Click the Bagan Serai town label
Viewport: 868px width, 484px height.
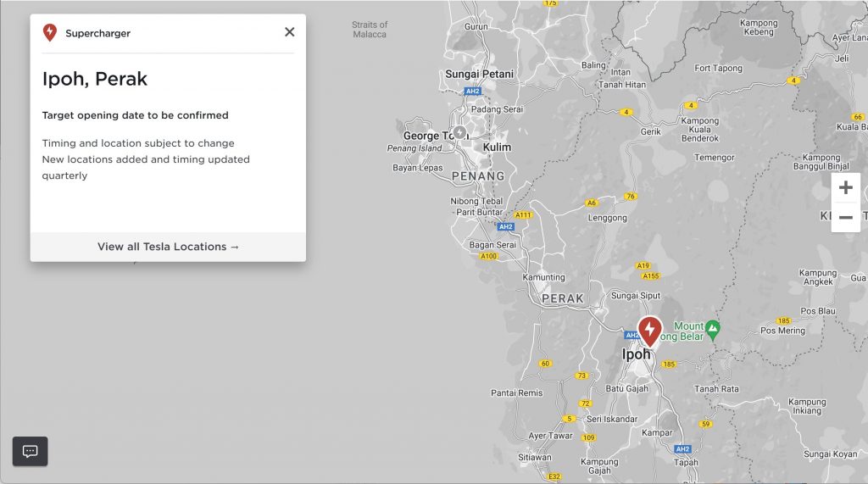click(492, 245)
